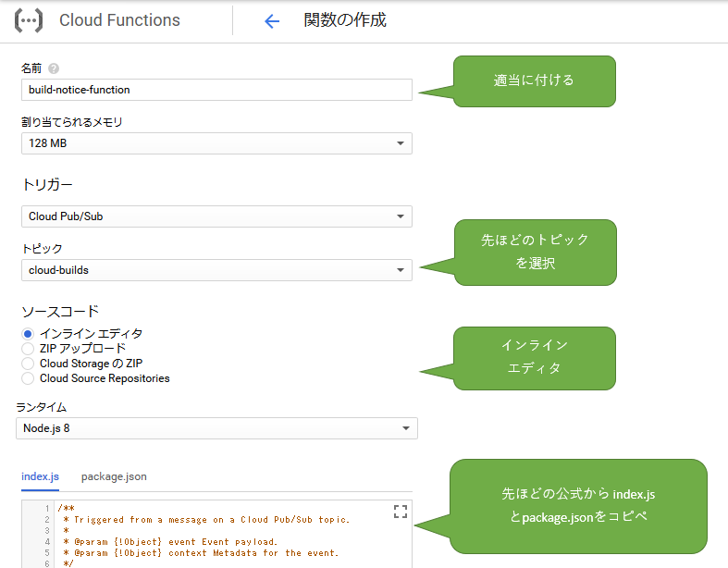Image resolution: width=728 pixels, height=568 pixels.
Task: Select the ZIP アップロード radio option
Action: [x=28, y=349]
